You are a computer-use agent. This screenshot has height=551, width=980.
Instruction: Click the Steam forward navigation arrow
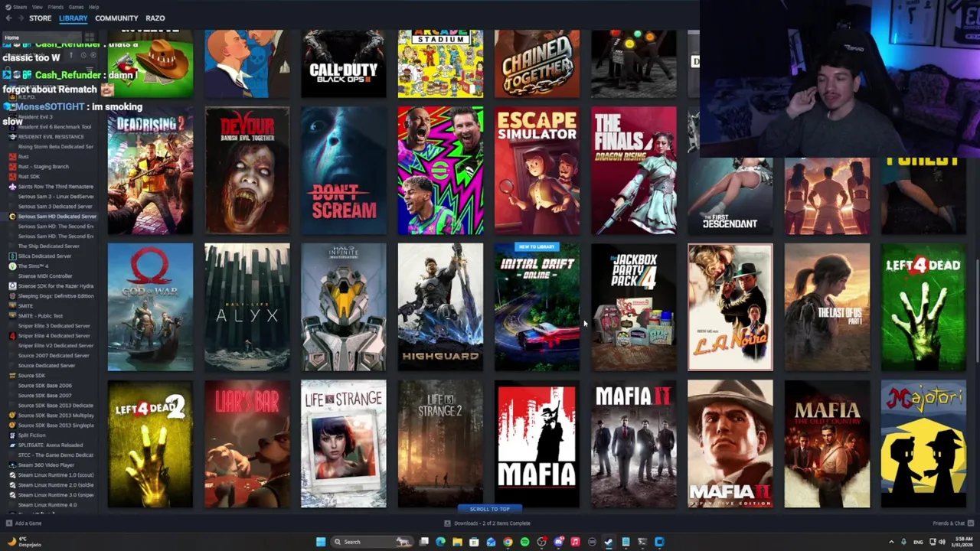tap(21, 18)
